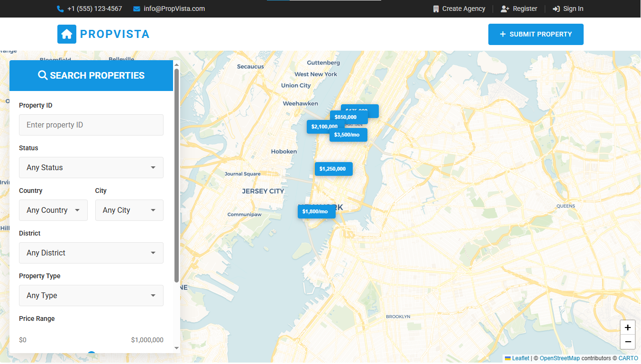
Task: Zoom out using the map minus control
Action: tap(627, 342)
